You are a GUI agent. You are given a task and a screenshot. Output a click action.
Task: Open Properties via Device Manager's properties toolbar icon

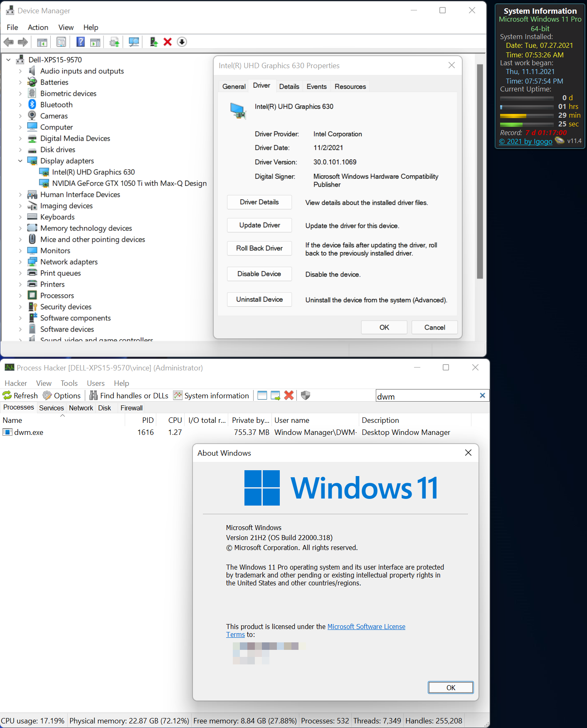pyautogui.click(x=61, y=42)
